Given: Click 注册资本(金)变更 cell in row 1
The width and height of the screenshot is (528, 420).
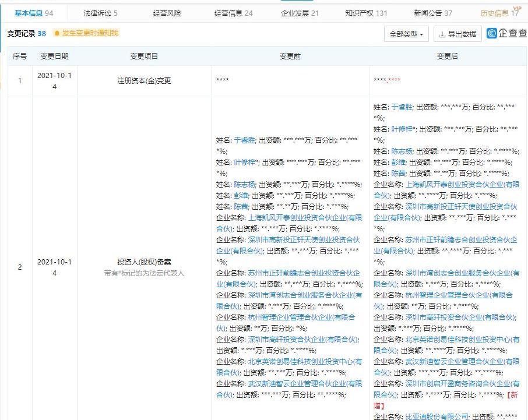Looking at the screenshot, I should pyautogui.click(x=144, y=81).
